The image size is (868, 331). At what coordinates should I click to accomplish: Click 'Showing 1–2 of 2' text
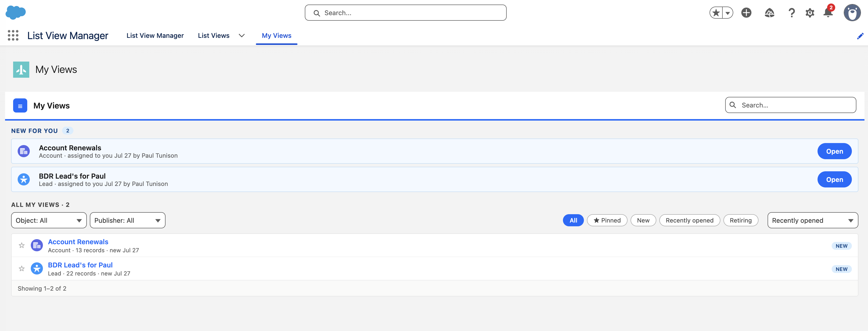coord(42,289)
